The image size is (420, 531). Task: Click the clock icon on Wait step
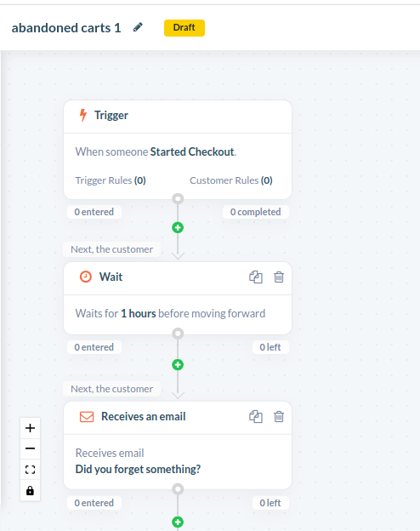point(86,277)
